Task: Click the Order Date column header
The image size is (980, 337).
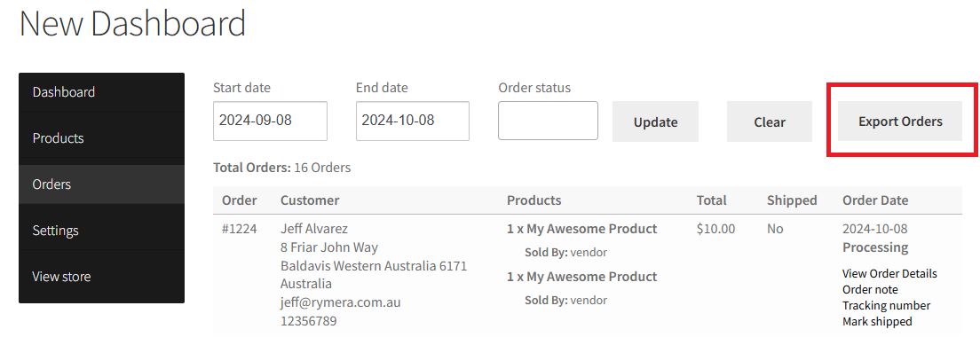Action: [x=875, y=200]
